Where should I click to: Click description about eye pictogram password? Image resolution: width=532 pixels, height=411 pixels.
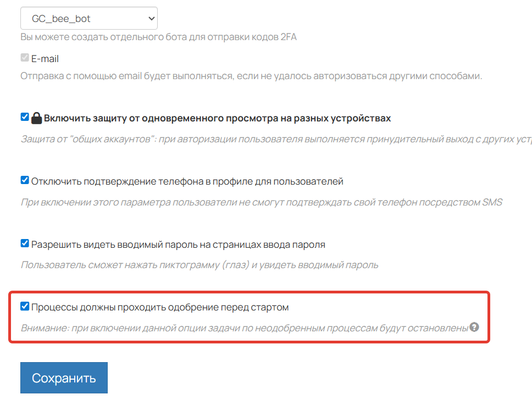(x=199, y=265)
